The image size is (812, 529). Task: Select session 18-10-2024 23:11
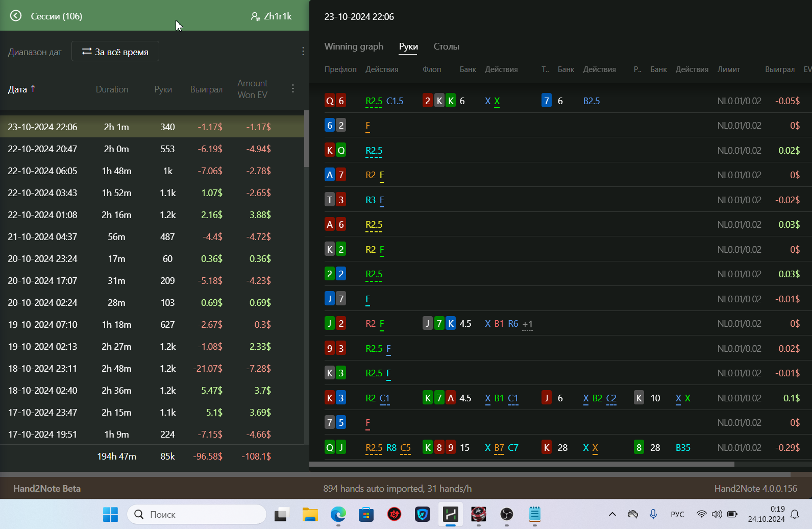click(152, 368)
